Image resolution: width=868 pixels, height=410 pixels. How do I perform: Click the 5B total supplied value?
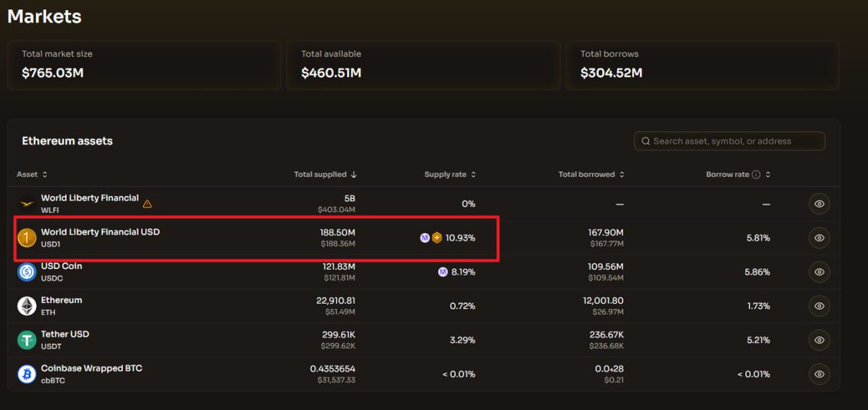click(350, 198)
